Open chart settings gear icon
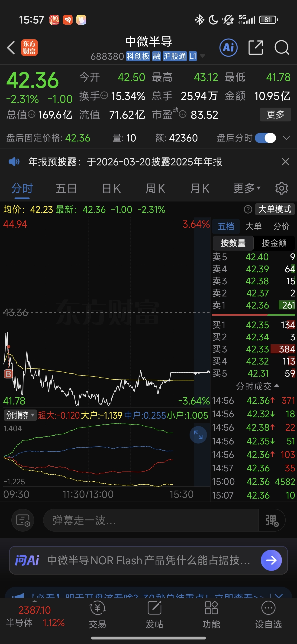The image size is (297, 644). click(281, 188)
